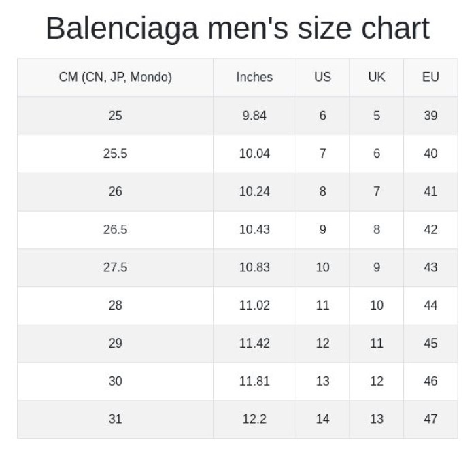Viewport: 476px width, 449px height.
Task: Select the 12.2 inches cell
Action: [x=254, y=420]
